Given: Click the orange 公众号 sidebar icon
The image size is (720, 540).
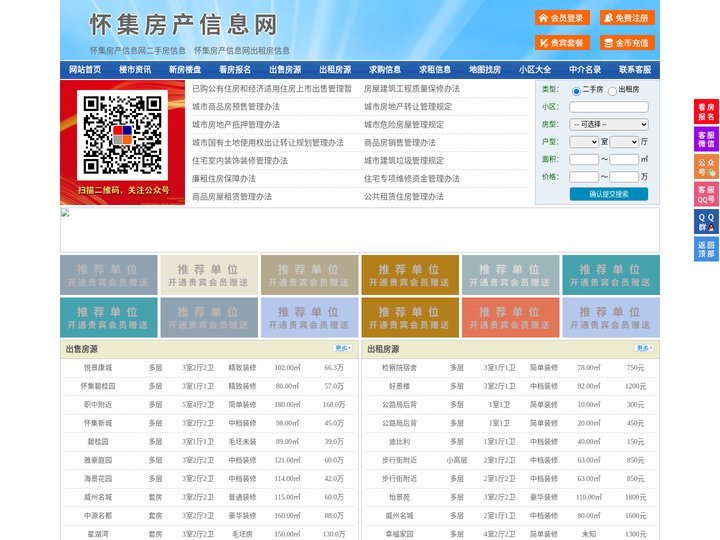Looking at the screenshot, I should tap(706, 167).
